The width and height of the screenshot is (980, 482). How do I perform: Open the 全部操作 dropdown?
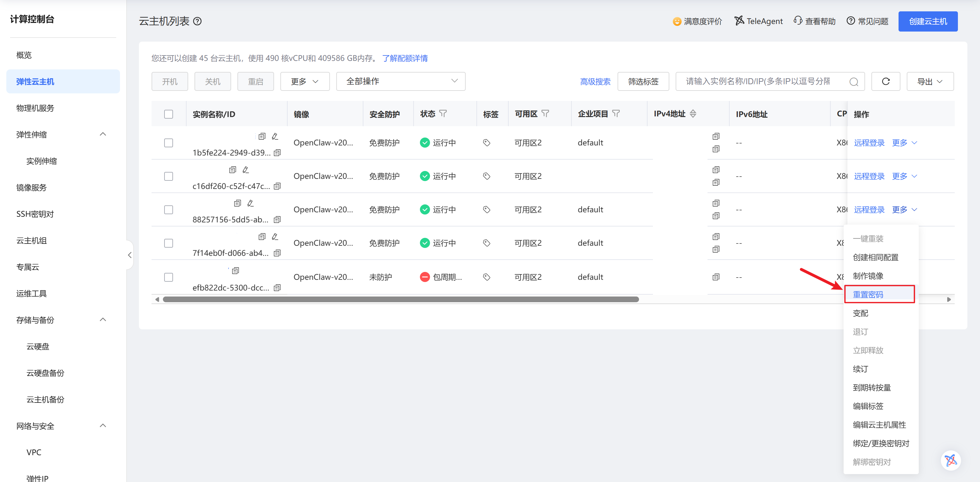click(x=401, y=81)
